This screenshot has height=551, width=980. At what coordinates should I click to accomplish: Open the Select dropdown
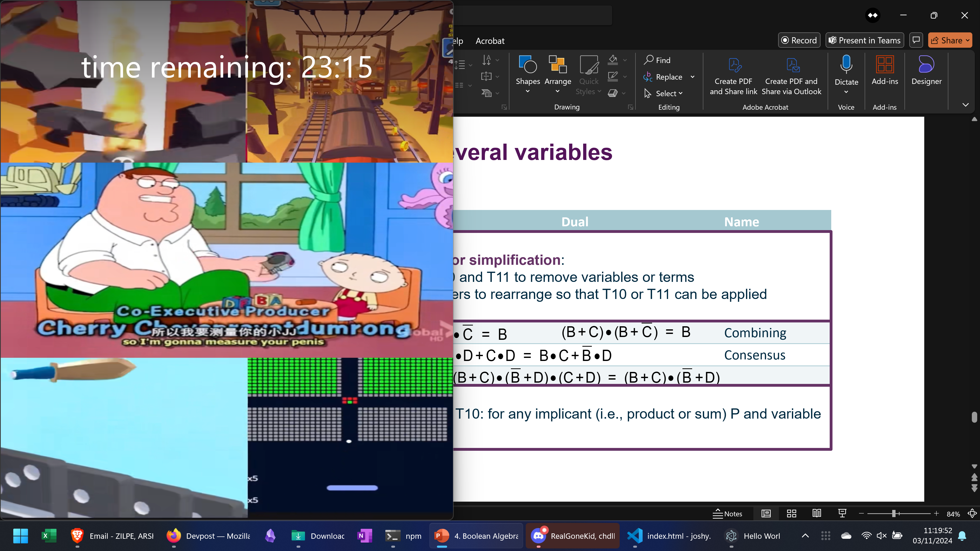click(x=668, y=93)
